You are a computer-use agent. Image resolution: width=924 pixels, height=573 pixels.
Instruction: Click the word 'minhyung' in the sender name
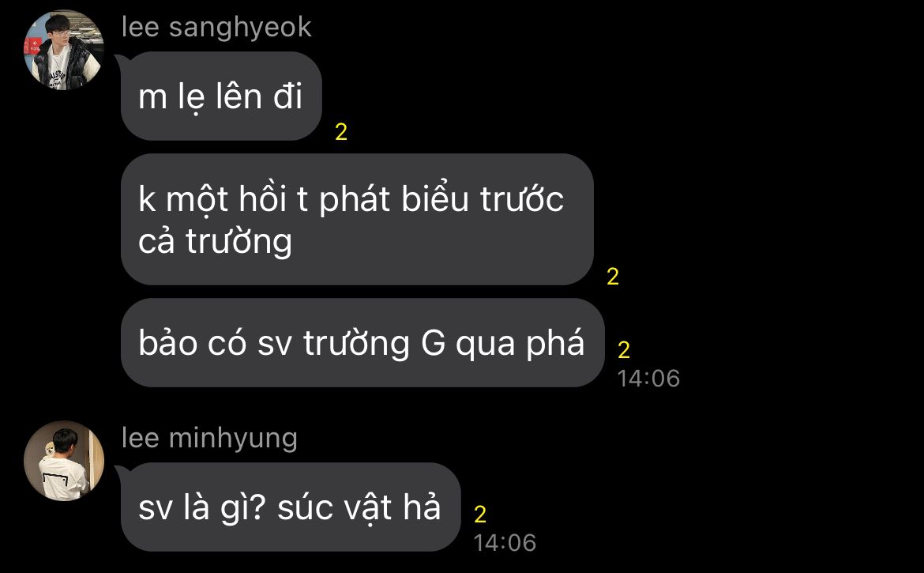pyautogui.click(x=233, y=439)
